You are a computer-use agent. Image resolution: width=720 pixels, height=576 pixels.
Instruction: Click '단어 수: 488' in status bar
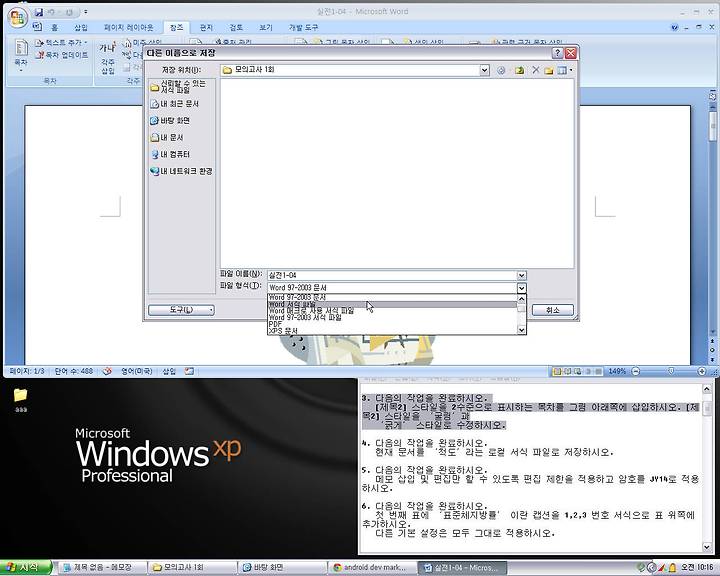point(73,371)
